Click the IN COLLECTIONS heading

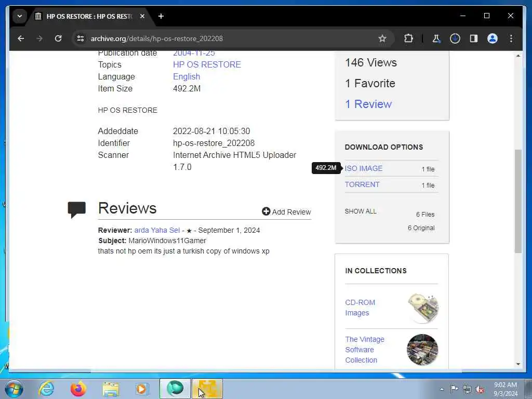click(376, 271)
